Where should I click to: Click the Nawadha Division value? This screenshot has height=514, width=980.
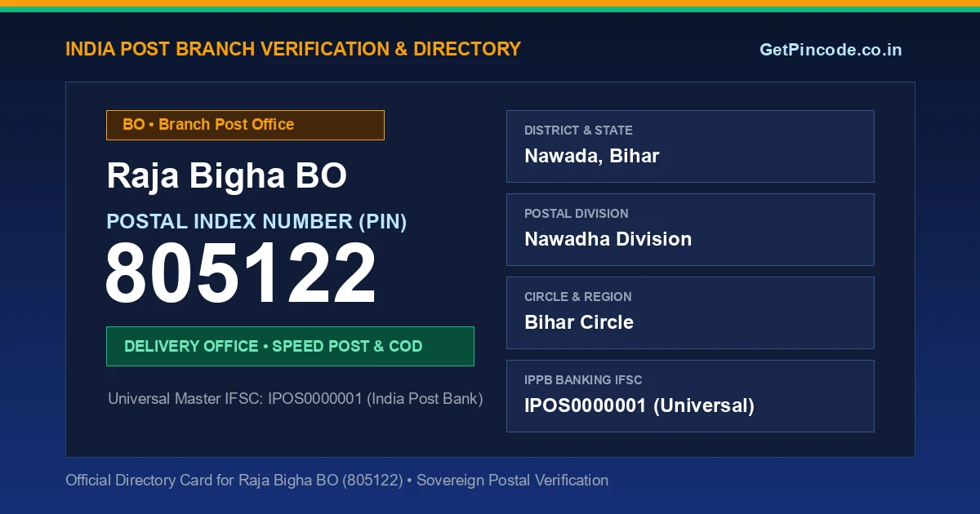(x=608, y=239)
